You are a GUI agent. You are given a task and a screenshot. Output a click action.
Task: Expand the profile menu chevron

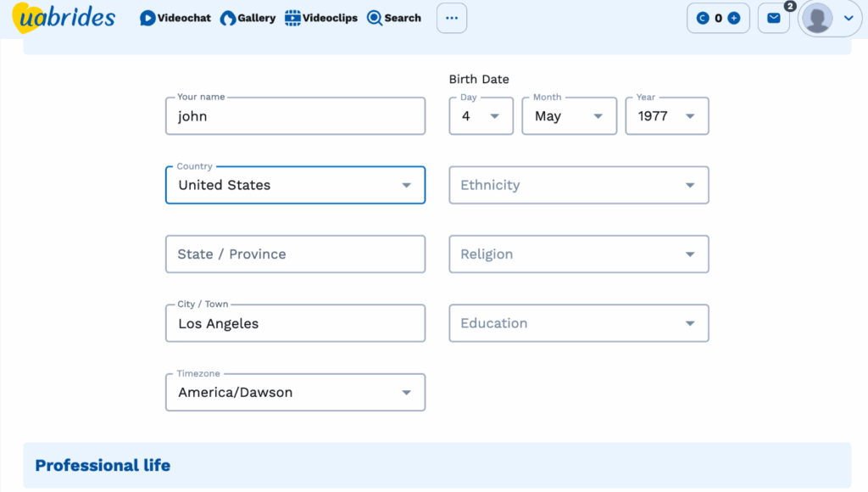click(849, 18)
